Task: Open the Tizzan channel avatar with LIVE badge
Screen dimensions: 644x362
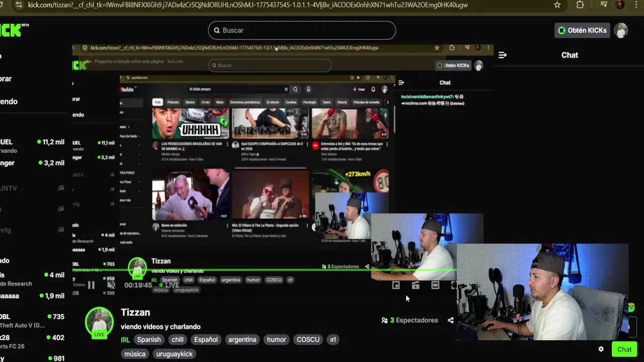Action: 99,322
